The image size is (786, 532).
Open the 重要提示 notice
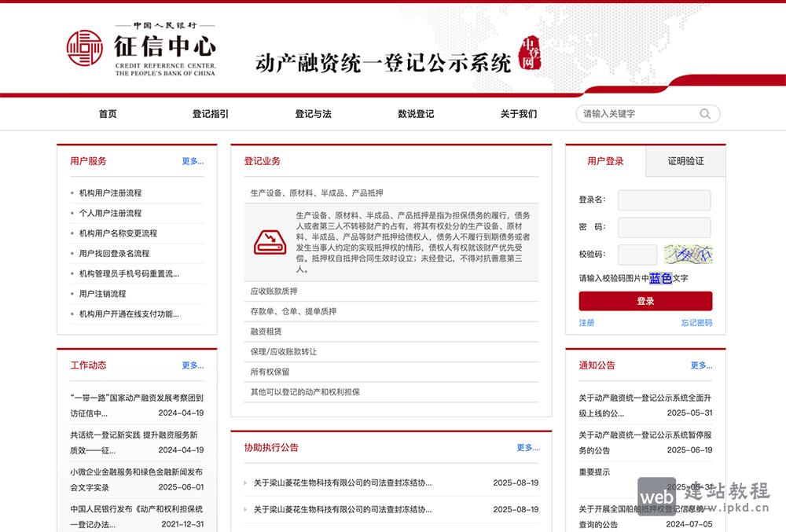594,472
